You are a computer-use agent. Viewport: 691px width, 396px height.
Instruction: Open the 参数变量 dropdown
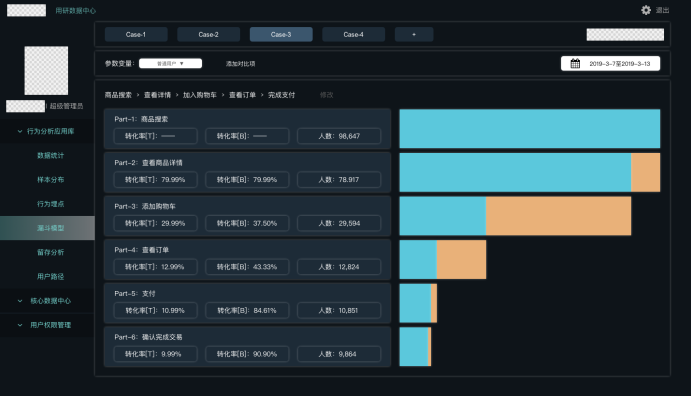coord(171,63)
